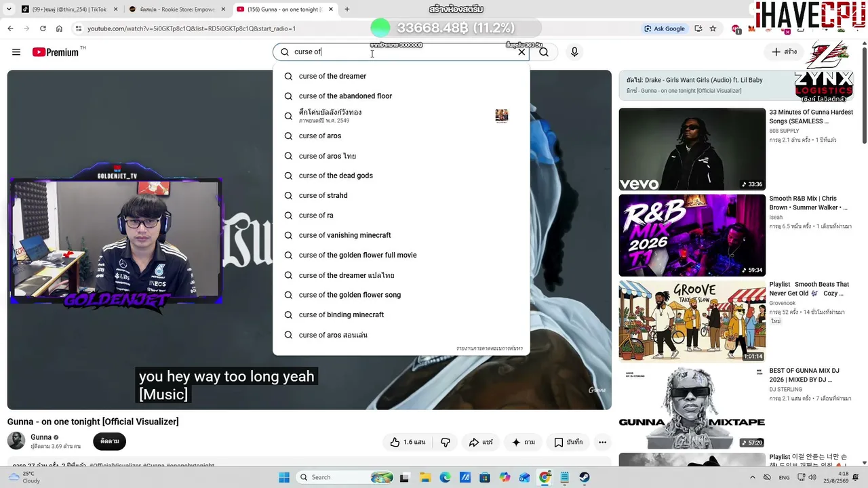The width and height of the screenshot is (868, 488).
Task: Open Microsoft Store from the taskbar
Action: pyautogui.click(x=485, y=477)
